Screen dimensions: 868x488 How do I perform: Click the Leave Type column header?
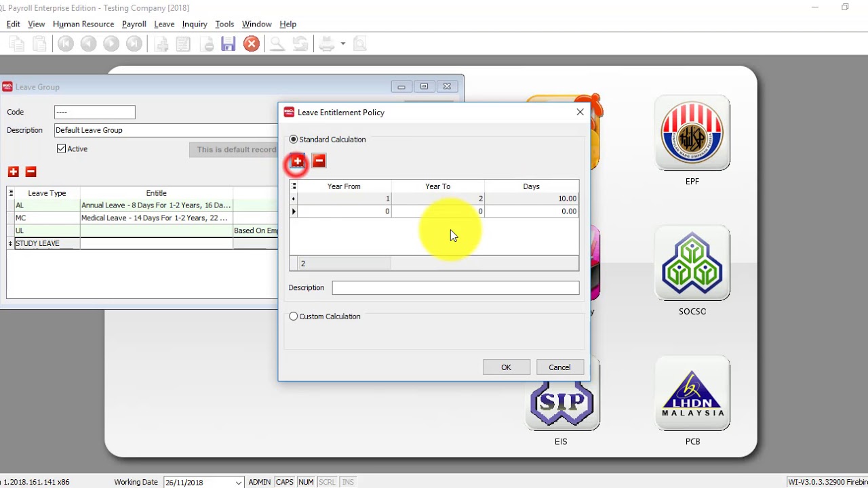coord(47,193)
